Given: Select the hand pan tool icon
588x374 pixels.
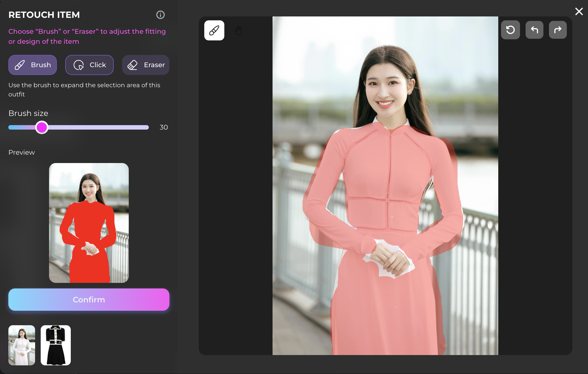Looking at the screenshot, I should pos(238,30).
